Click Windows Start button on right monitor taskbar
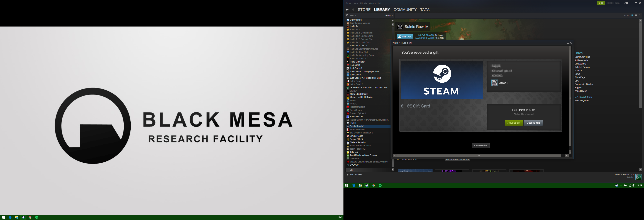644x220 pixels. point(347,185)
